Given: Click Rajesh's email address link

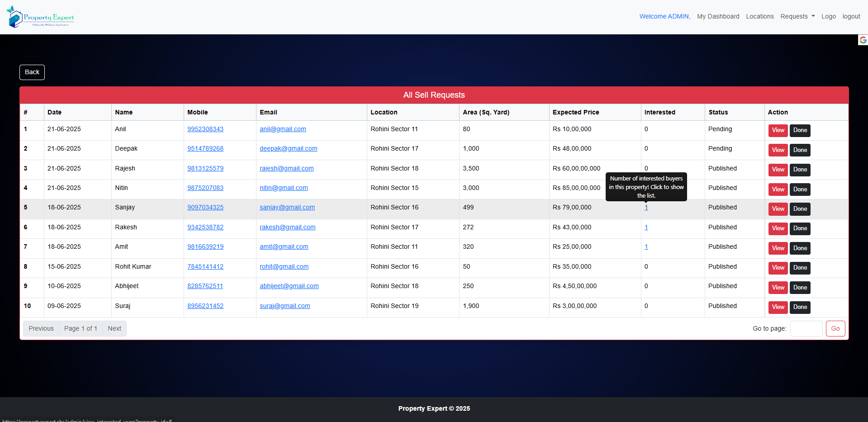Looking at the screenshot, I should click(x=286, y=168).
